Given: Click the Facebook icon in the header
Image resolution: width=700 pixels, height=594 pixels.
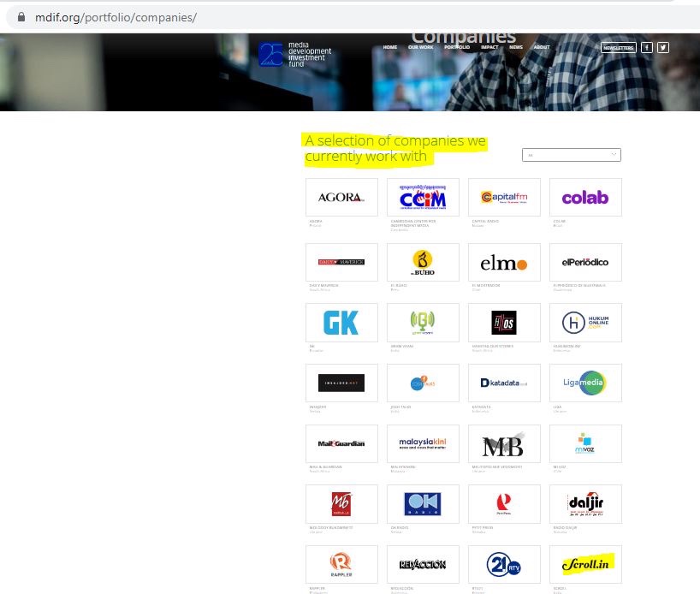Looking at the screenshot, I should [x=647, y=48].
